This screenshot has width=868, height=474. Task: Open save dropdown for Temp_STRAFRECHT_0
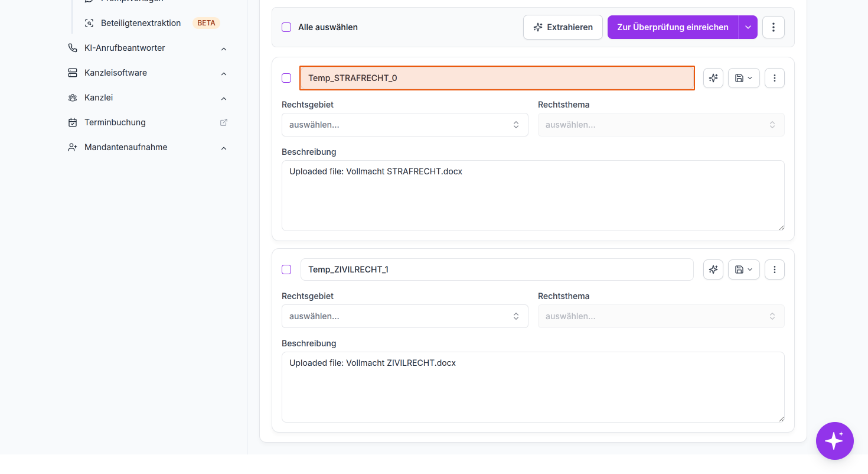tap(744, 78)
